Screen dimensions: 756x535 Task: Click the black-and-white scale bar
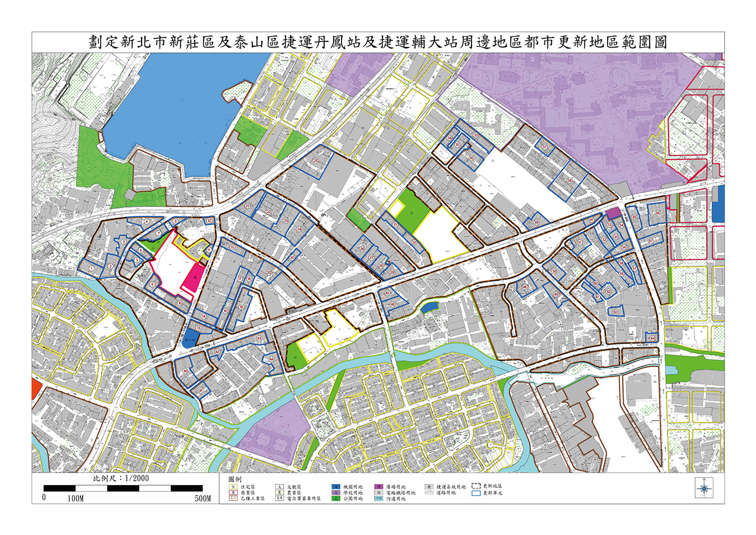point(123,489)
